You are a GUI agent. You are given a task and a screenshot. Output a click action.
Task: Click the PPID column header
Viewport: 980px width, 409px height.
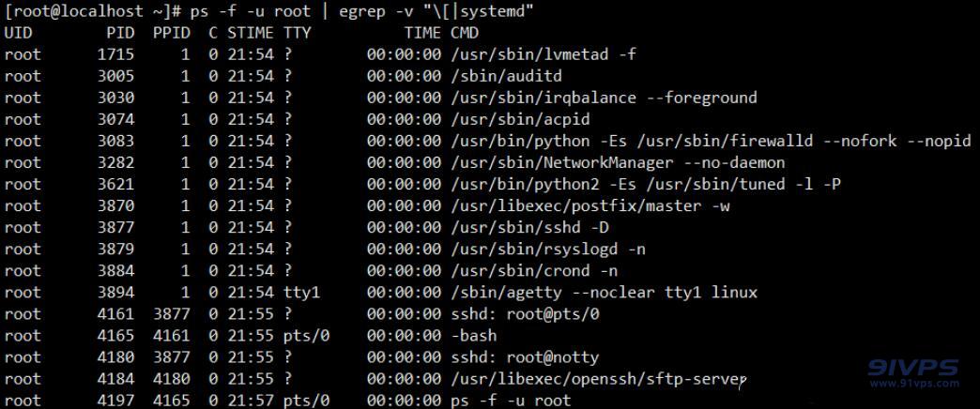(x=171, y=33)
